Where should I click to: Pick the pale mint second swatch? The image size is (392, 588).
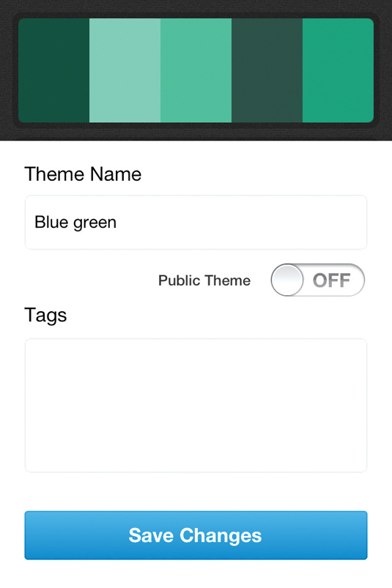(125, 70)
